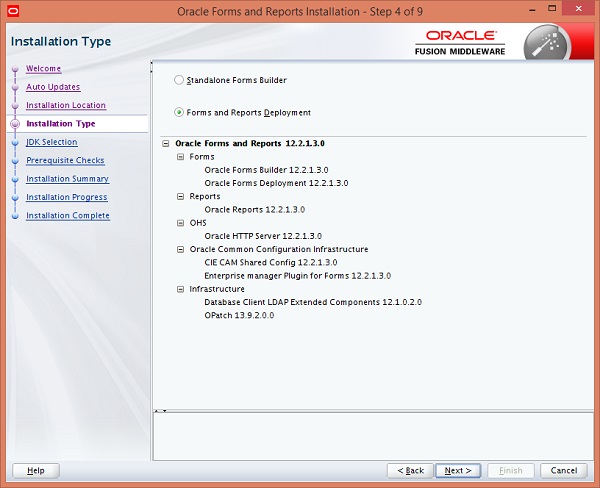Click the Cancel button
Screen dimensions: 600x488
point(564,470)
